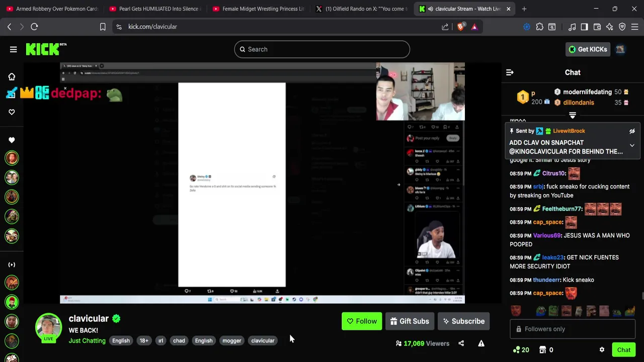Open chat settings gear icon
The height and width of the screenshot is (362, 644).
click(x=602, y=350)
